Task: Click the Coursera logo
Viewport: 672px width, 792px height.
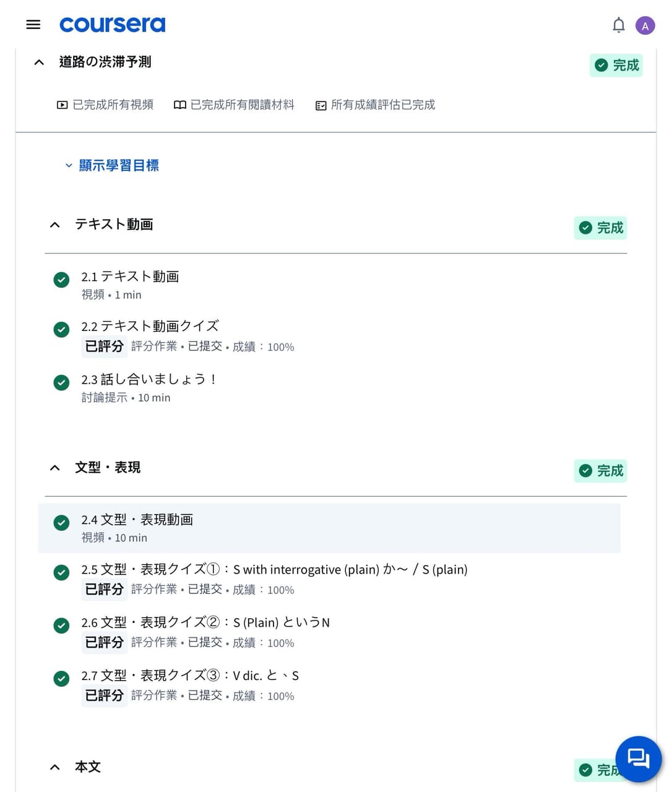Action: click(112, 25)
